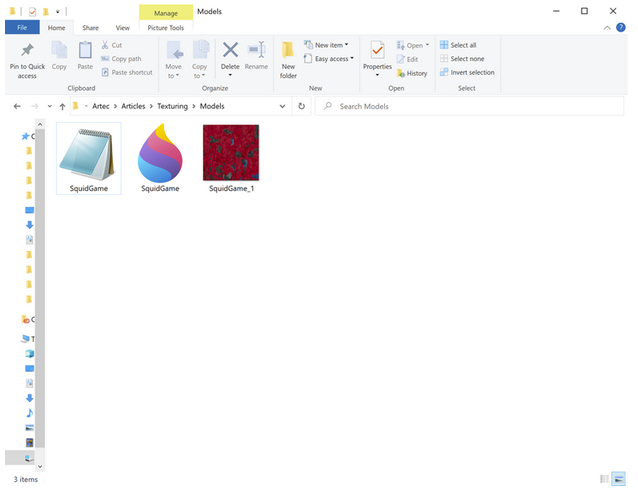
Task: Open the Easy access dropdown
Action: click(329, 59)
